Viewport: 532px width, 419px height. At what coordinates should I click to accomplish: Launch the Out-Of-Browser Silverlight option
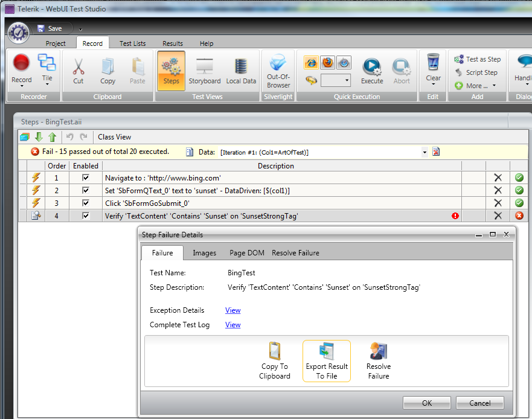pos(278,71)
